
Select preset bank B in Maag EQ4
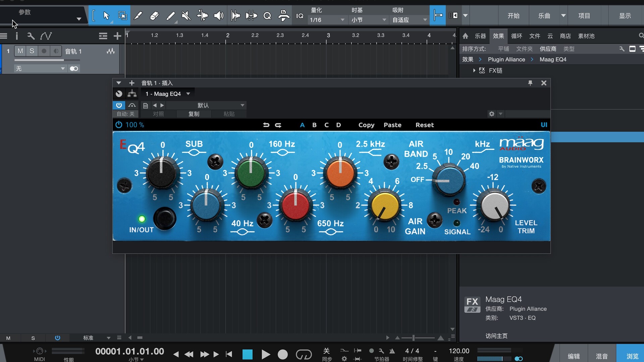click(x=314, y=125)
